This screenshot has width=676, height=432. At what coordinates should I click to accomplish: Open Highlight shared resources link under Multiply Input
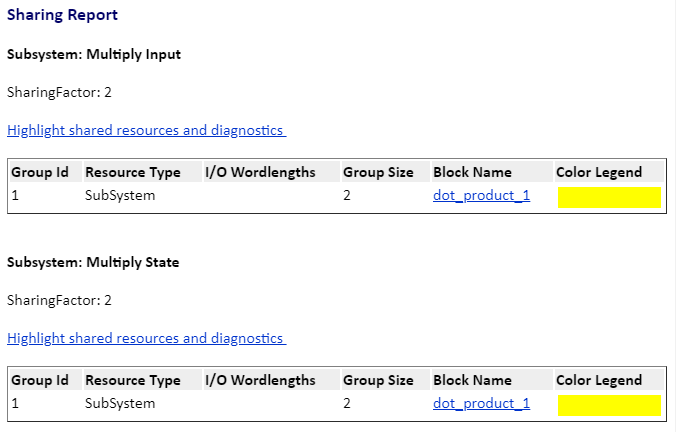(146, 130)
